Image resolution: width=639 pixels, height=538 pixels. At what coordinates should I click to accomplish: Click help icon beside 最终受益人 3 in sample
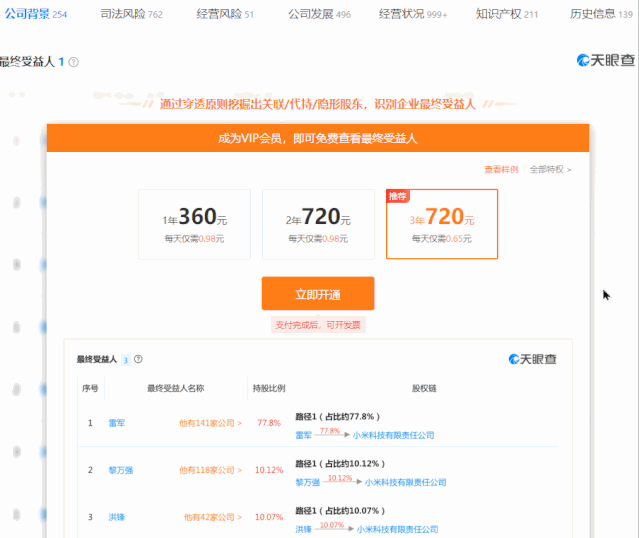(138, 359)
